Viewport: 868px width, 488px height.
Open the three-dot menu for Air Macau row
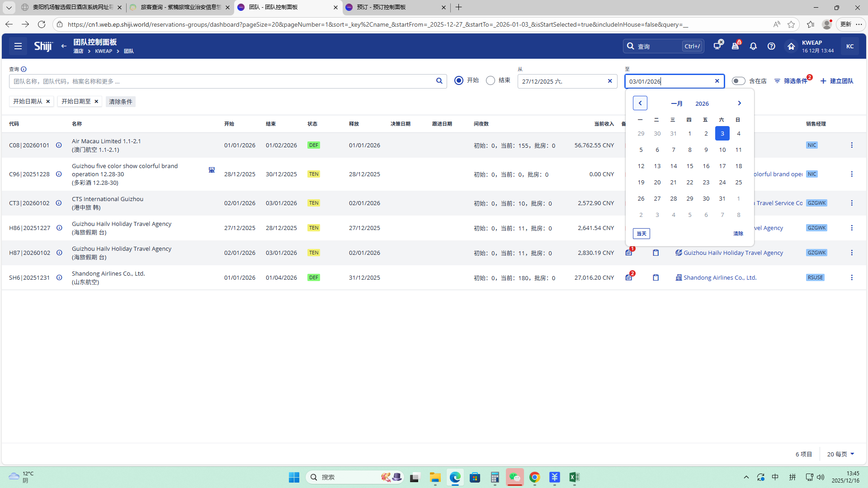tap(852, 145)
